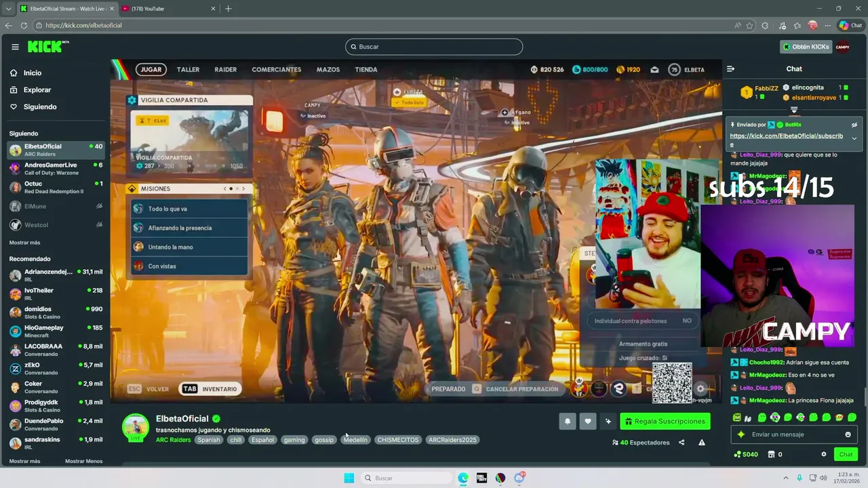Image resolution: width=868 pixels, height=488 pixels.
Task: Click the address bar URL
Action: click(83, 25)
